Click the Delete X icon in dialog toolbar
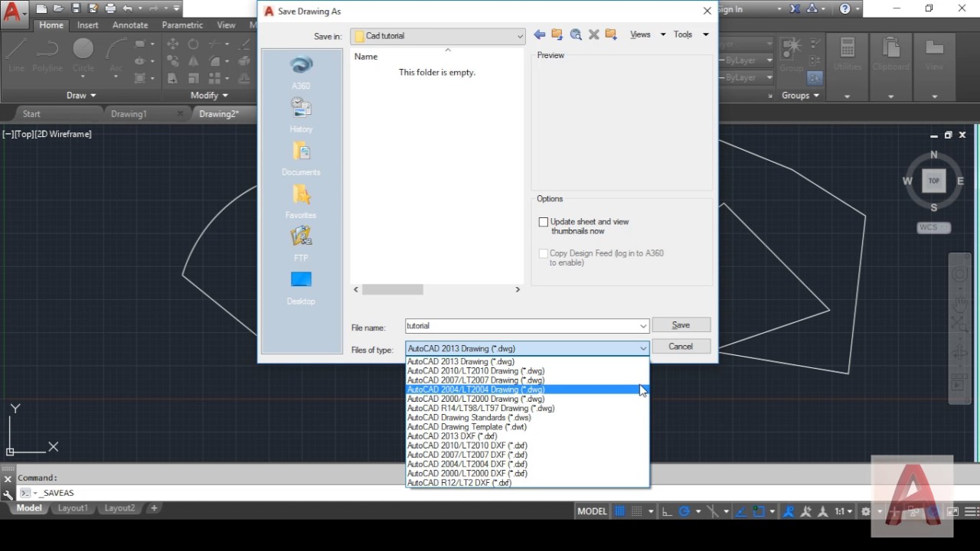Viewport: 980px width, 551px height. (593, 34)
